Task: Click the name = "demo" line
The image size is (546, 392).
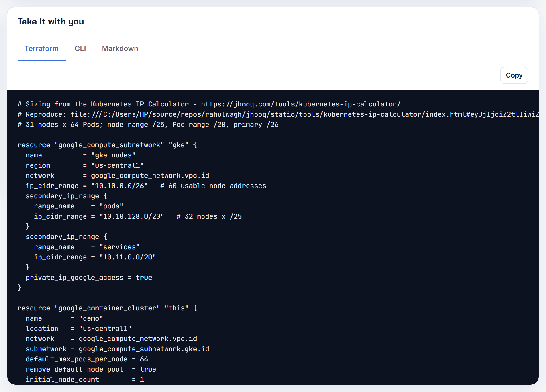Action: (64, 318)
